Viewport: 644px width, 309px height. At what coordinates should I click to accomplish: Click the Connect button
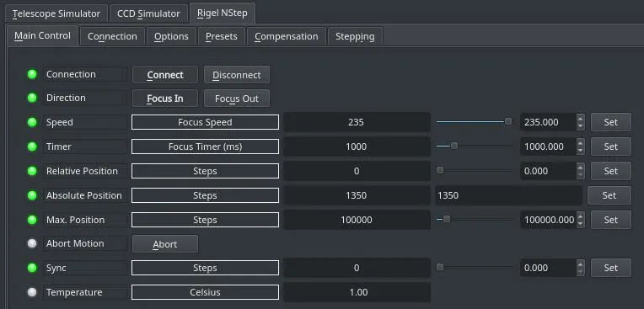tap(165, 75)
